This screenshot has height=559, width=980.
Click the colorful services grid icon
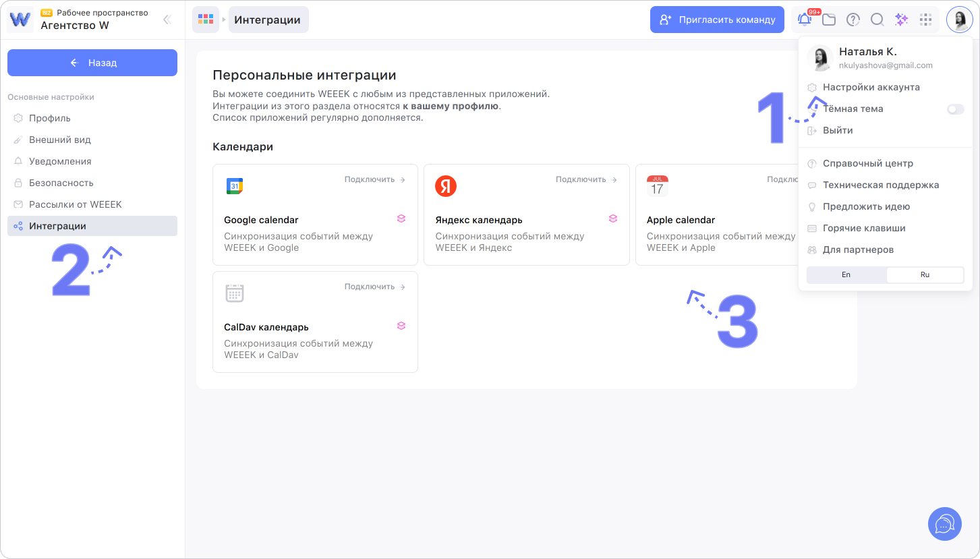[206, 20]
